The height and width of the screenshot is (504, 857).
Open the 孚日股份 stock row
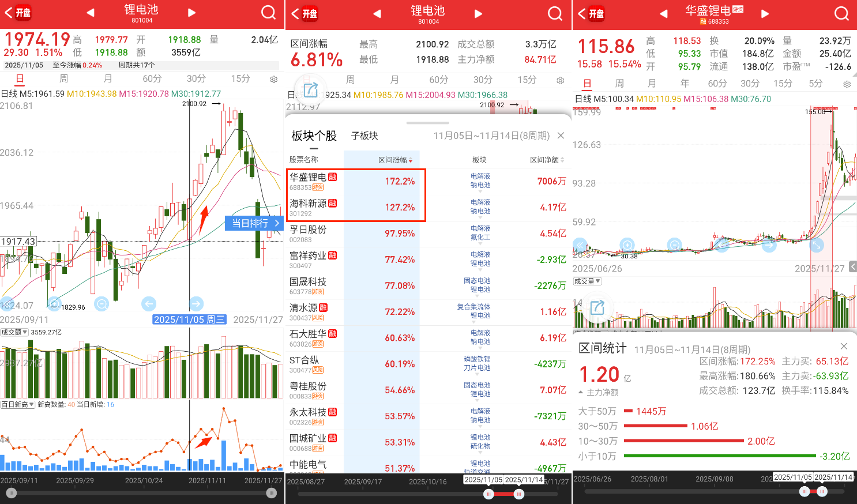click(x=352, y=234)
